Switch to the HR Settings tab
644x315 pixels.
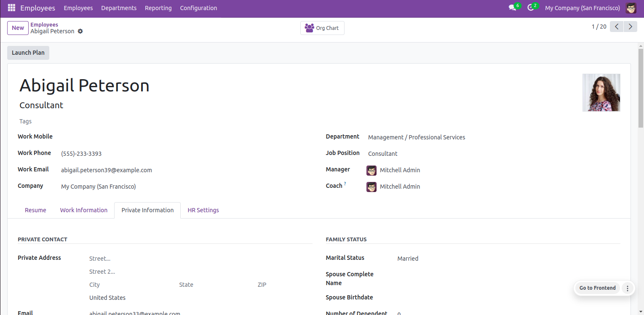203,210
